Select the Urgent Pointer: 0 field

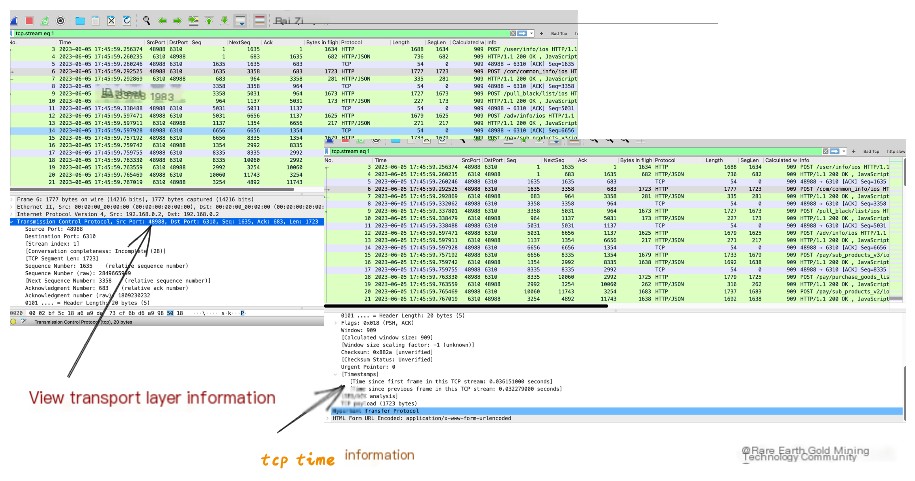pyautogui.click(x=368, y=367)
